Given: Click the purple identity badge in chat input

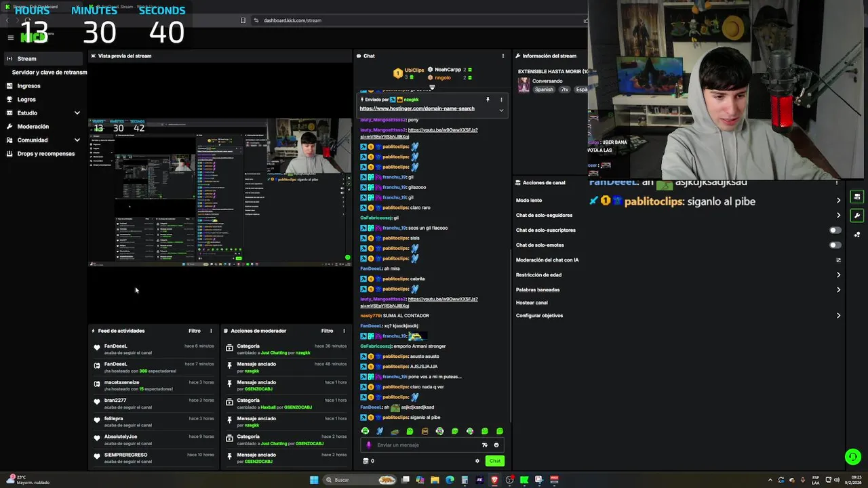Looking at the screenshot, I should pos(369,445).
